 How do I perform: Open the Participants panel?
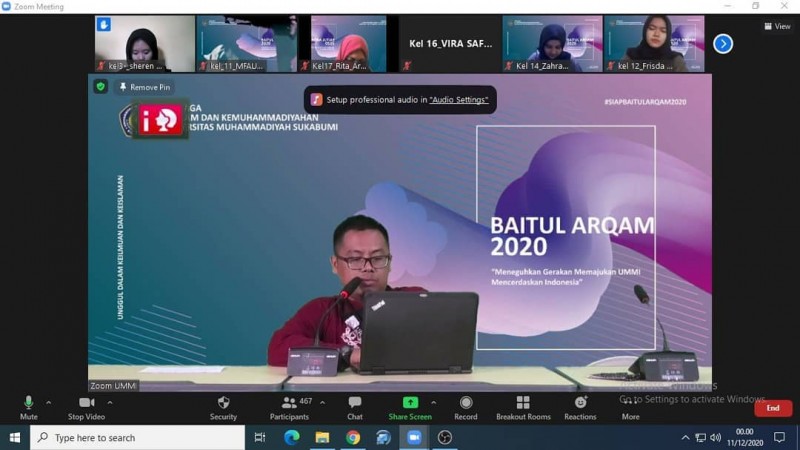289,408
